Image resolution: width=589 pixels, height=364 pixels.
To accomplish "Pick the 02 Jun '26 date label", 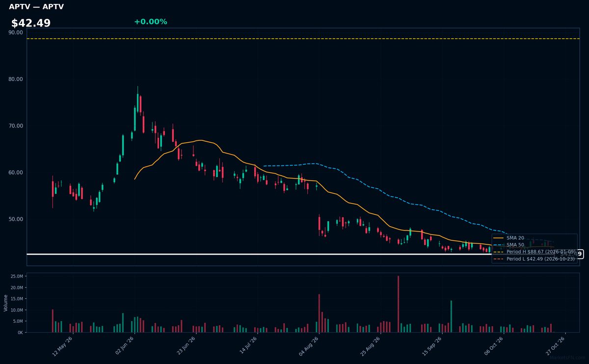I will (x=125, y=345).
